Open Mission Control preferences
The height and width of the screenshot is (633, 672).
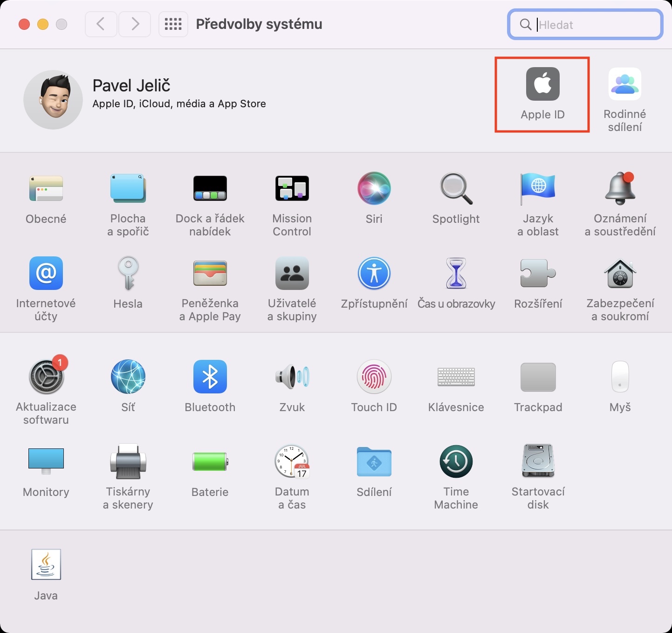point(292,205)
